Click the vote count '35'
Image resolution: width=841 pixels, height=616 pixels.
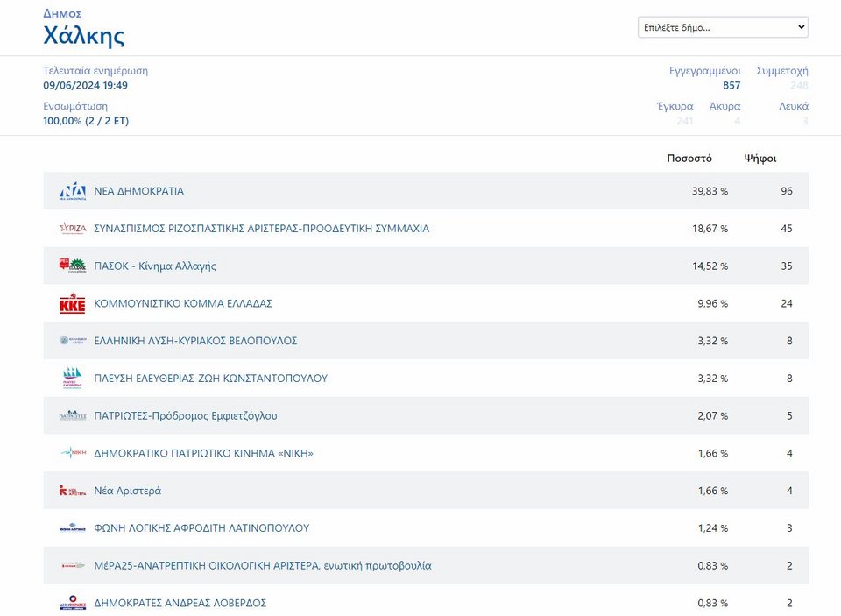pos(787,266)
